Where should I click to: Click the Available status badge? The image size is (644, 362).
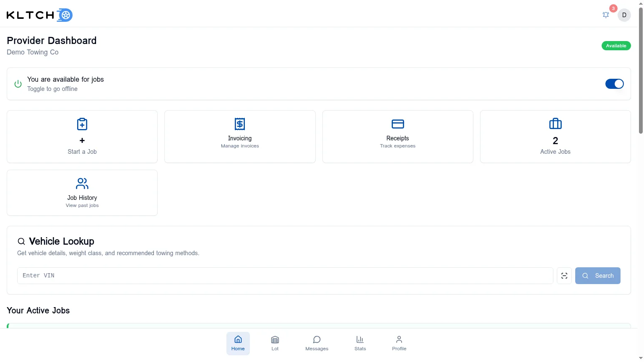[616, 46]
